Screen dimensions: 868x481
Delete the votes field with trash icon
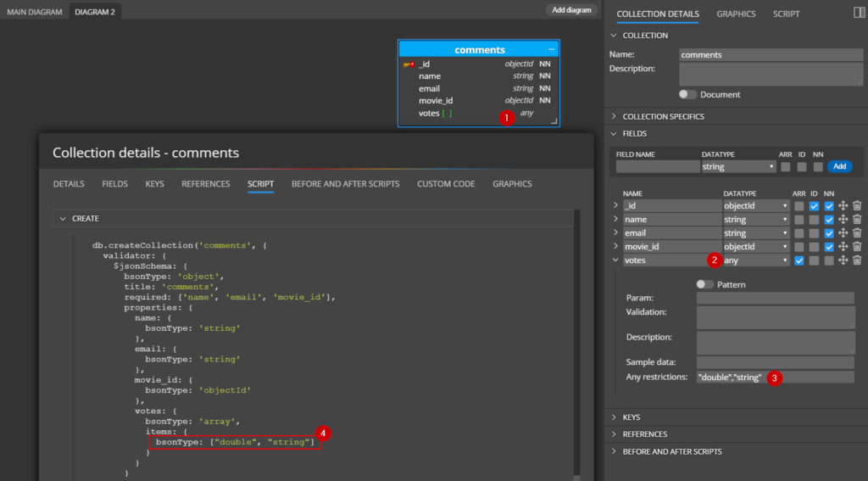(857, 260)
